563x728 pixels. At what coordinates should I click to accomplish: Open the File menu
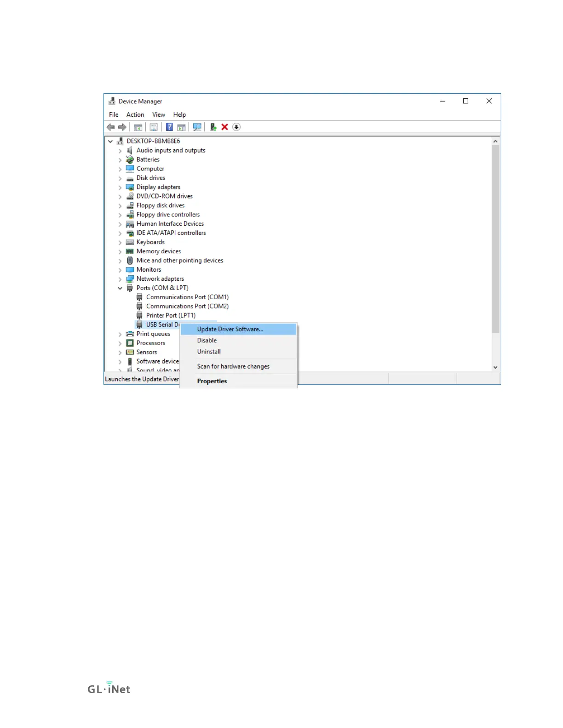click(x=114, y=115)
